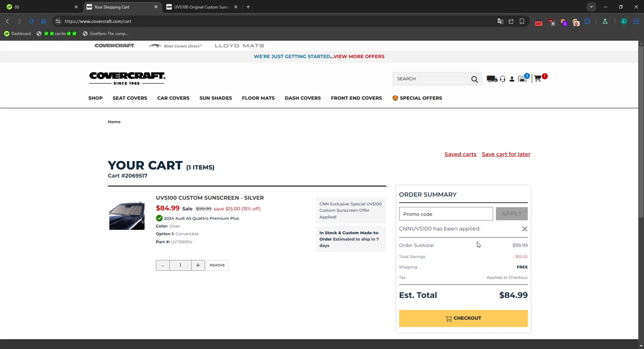Open the account profile icon
644x349 pixels.
tap(512, 79)
